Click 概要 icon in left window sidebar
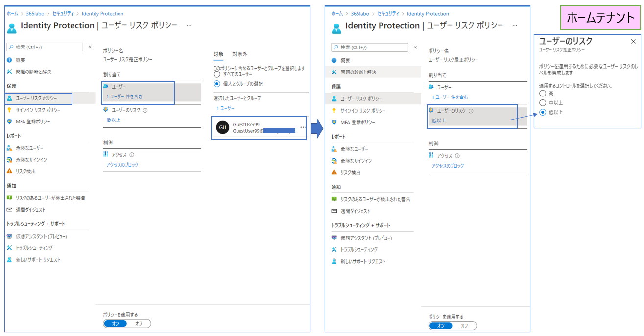Image resolution: width=644 pixels, height=336 pixels. pos(10,60)
